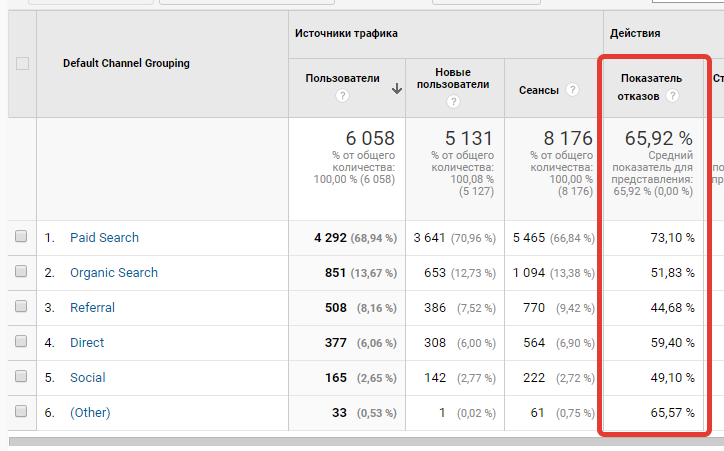Click the Referral channel link
The height and width of the screenshot is (451, 724).
[92, 308]
